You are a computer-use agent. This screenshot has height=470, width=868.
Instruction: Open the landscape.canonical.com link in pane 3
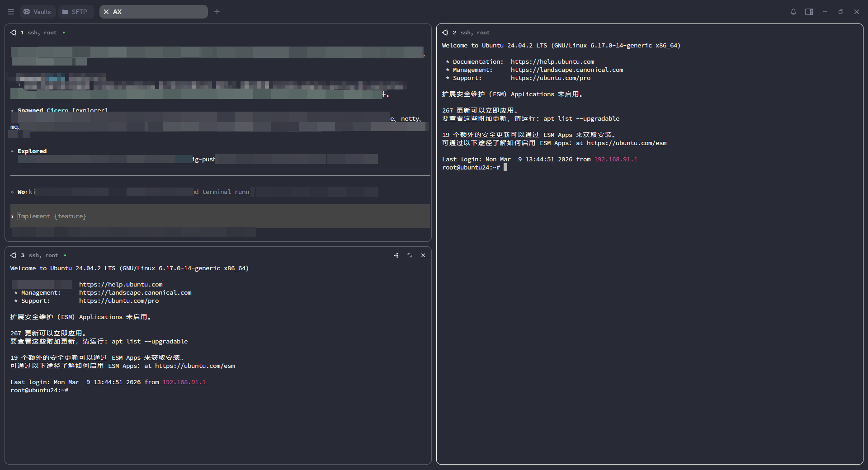(135, 292)
